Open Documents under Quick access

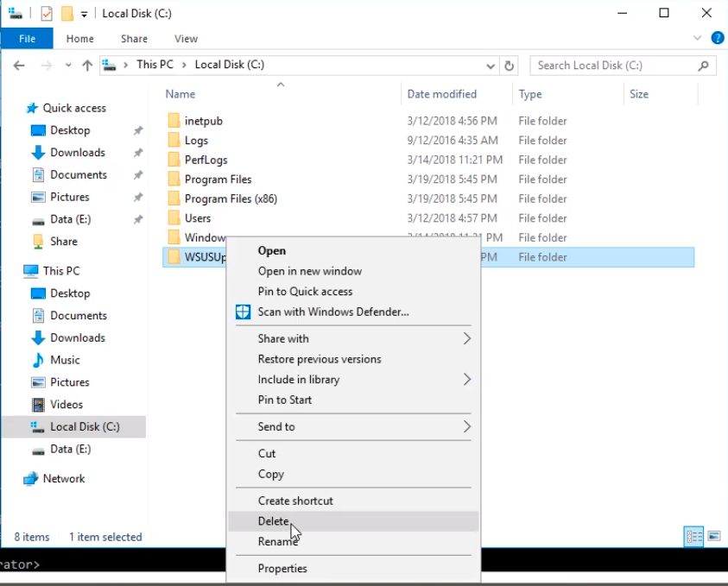[78, 175]
